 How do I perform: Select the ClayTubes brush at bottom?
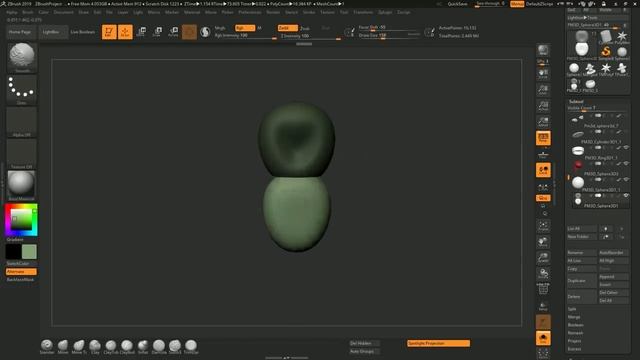click(111, 347)
